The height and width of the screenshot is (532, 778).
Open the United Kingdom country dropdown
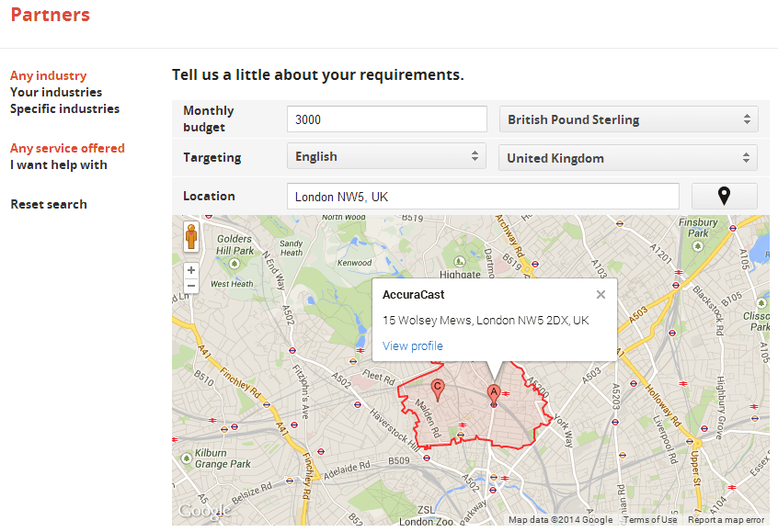[x=628, y=158]
